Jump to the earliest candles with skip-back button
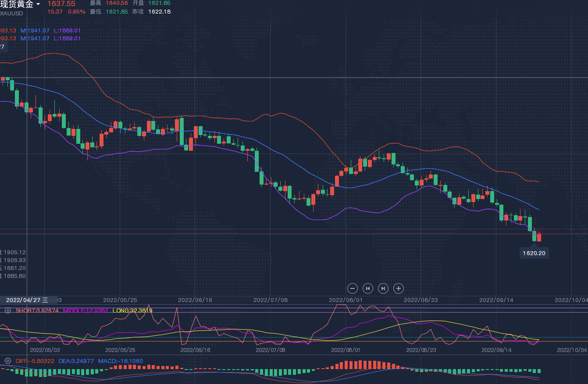Screen dimensions: 588x384 [368, 288]
